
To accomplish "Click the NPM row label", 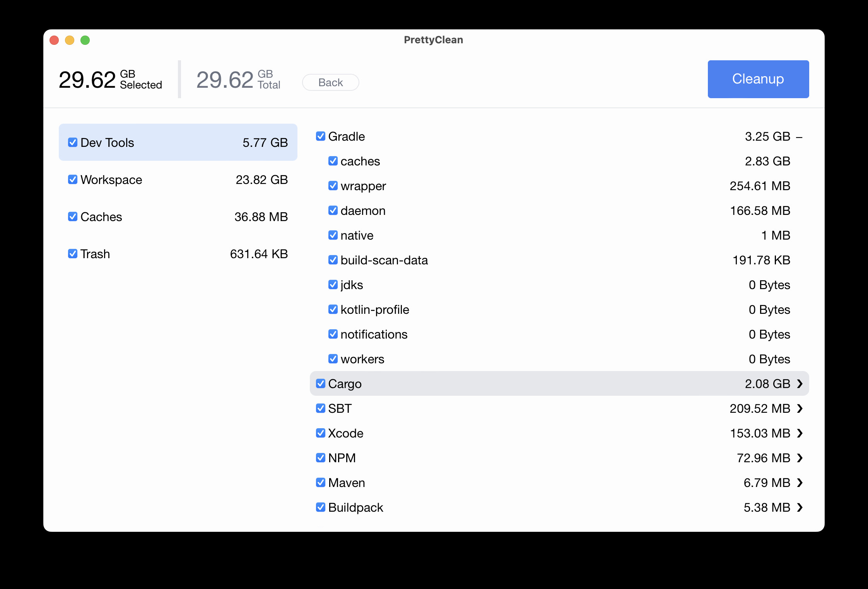I will click(x=342, y=458).
